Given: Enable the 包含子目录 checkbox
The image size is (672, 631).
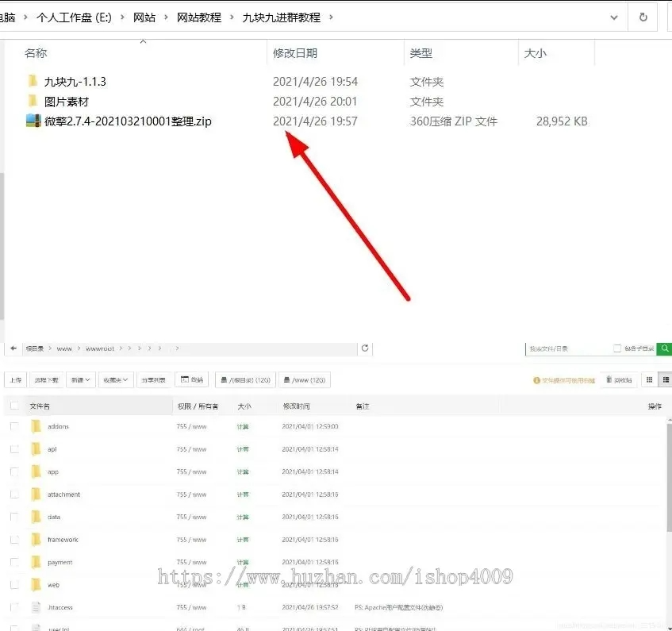Looking at the screenshot, I should [617, 348].
